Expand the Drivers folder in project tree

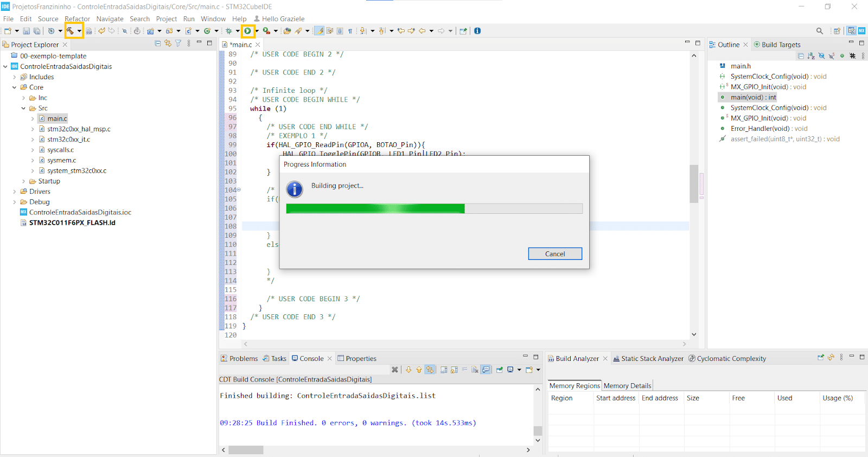[15, 192]
